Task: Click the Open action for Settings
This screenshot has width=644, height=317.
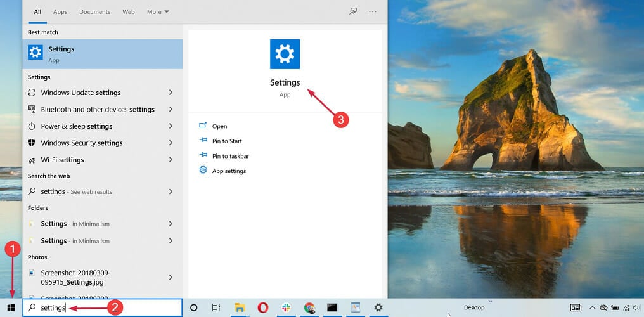Action: [x=219, y=126]
